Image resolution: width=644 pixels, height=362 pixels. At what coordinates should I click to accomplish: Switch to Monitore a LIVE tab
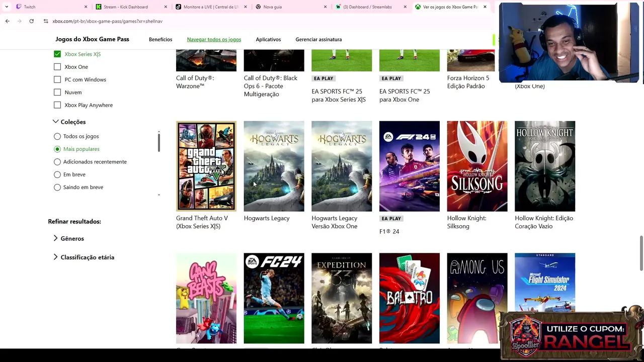click(211, 7)
